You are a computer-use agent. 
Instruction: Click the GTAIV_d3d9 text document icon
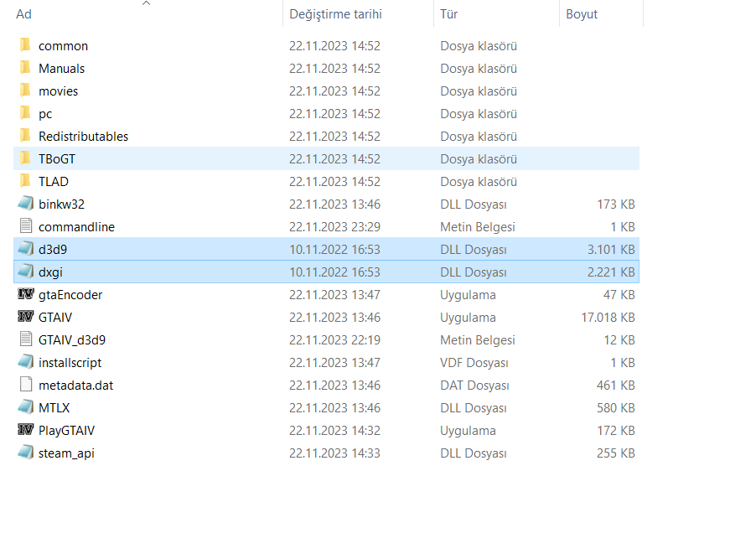[x=26, y=339]
